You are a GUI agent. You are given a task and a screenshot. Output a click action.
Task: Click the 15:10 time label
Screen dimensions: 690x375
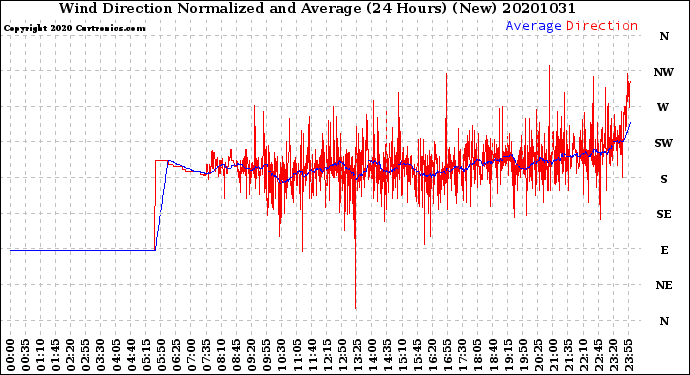[402, 355]
